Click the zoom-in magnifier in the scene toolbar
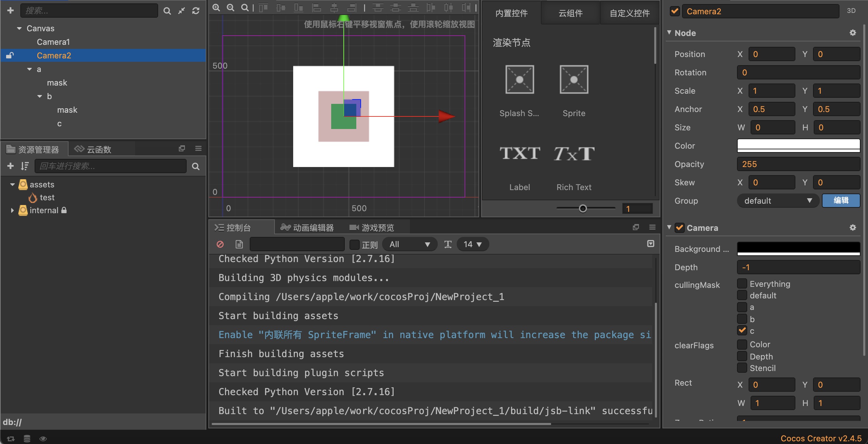The image size is (868, 444). click(x=217, y=7)
